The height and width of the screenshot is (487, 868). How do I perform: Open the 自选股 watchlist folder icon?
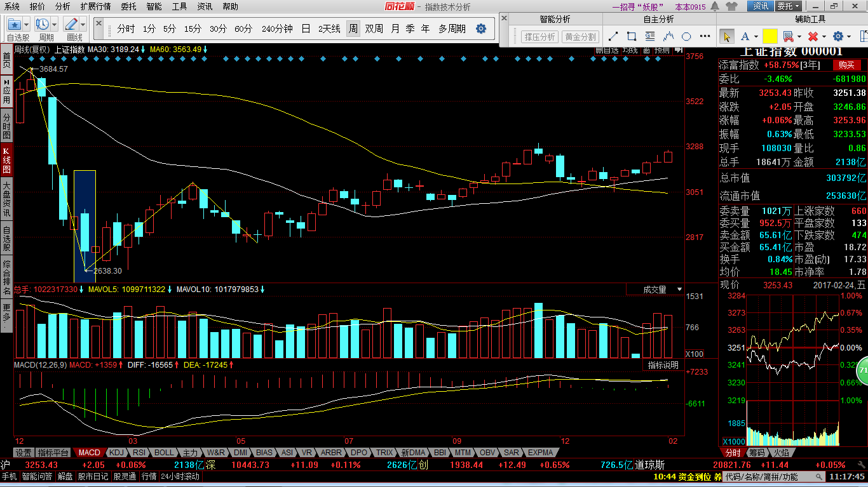(14, 24)
